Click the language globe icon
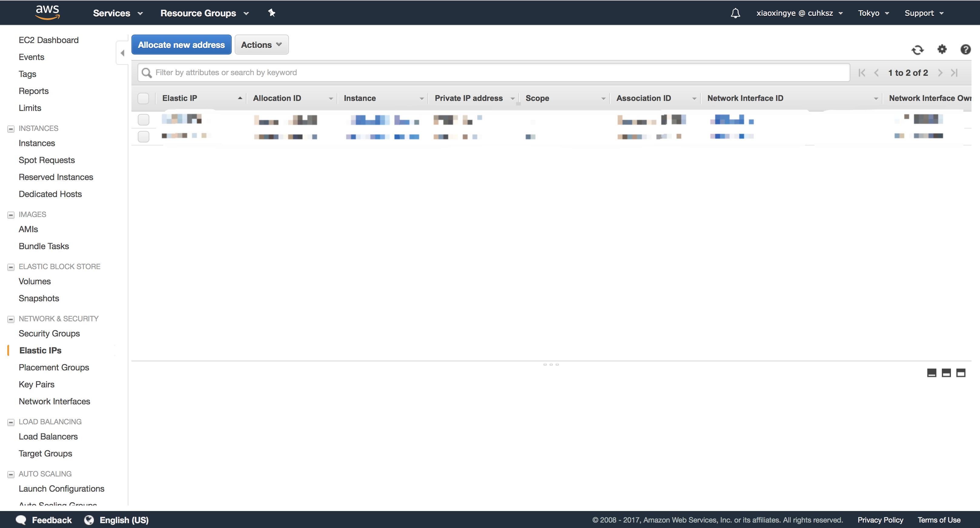The image size is (980, 528). tap(89, 520)
